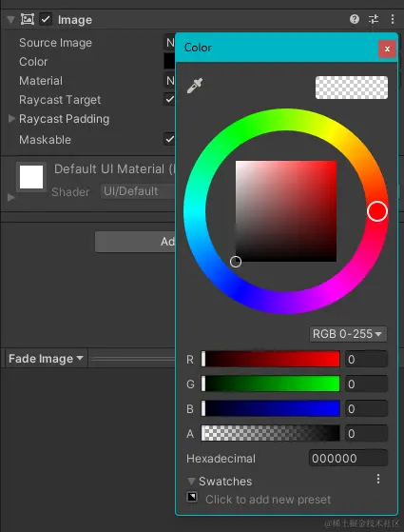Close the Color picker window

click(388, 49)
